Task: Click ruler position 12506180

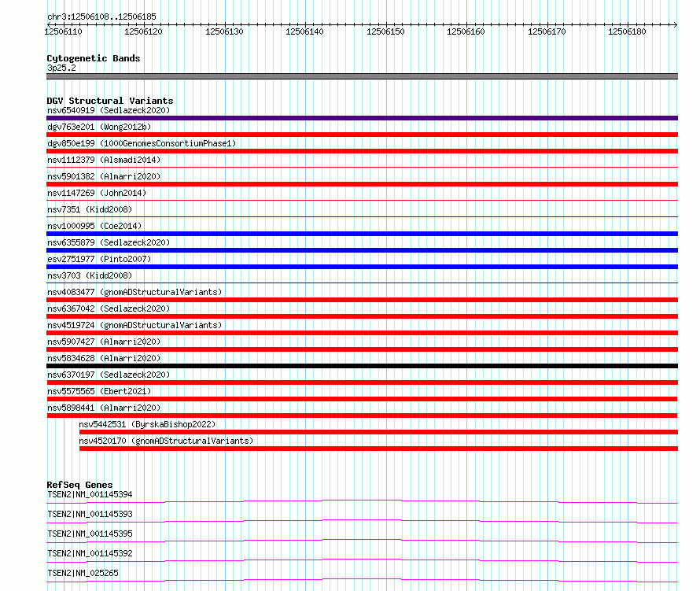Action: coord(627,31)
